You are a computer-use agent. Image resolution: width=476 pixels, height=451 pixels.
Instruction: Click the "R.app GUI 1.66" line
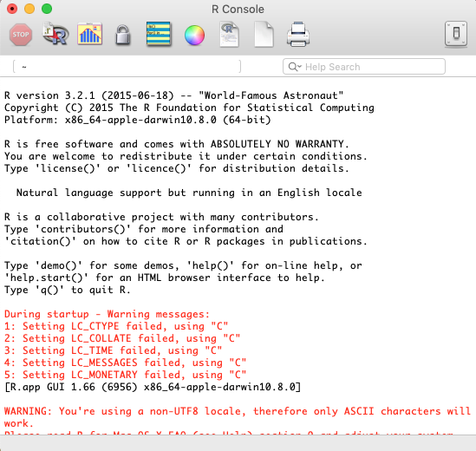coord(153,387)
